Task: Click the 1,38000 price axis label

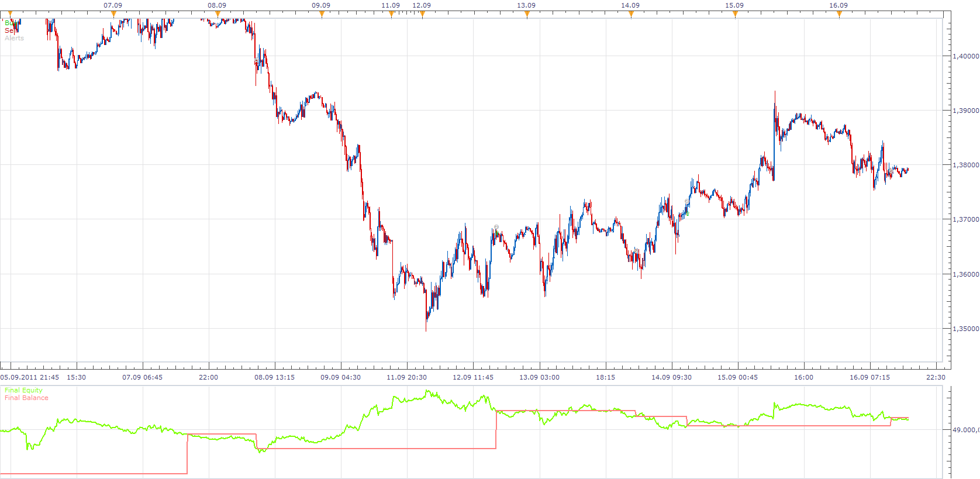Action: (965, 165)
